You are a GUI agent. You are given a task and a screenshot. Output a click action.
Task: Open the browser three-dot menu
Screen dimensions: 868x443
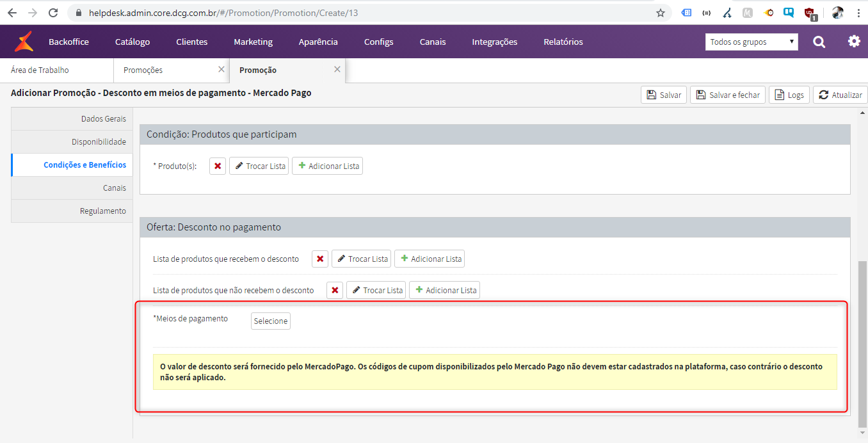click(x=858, y=13)
